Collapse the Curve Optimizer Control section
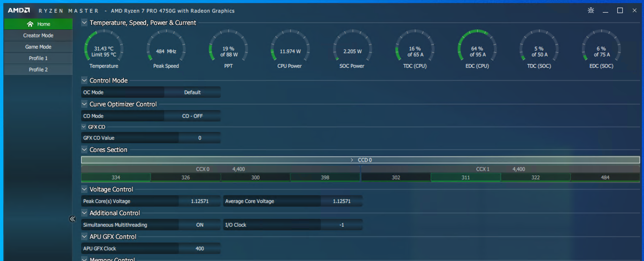 [x=84, y=104]
